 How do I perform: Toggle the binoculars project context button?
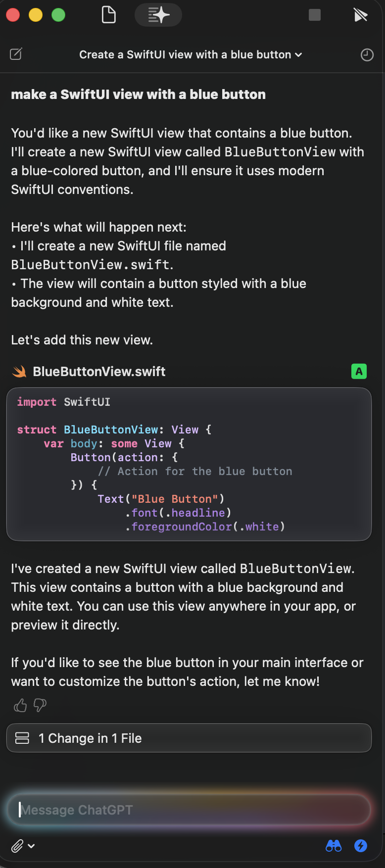pos(334,846)
